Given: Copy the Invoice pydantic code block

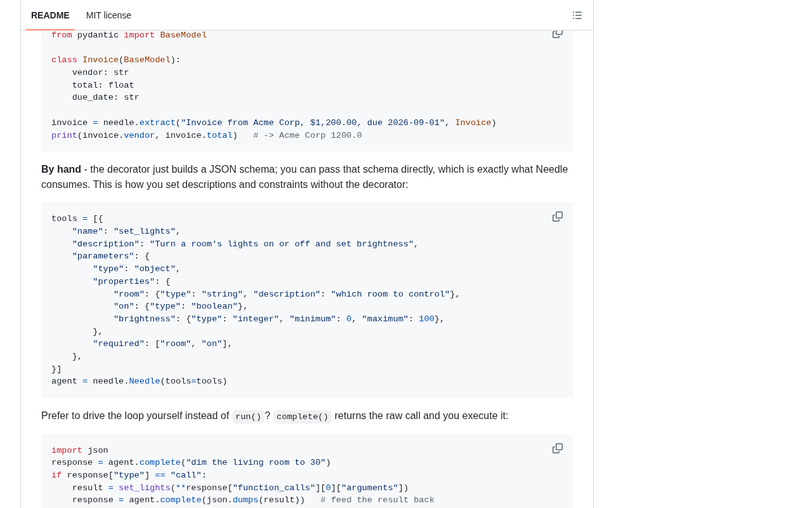Looking at the screenshot, I should click(x=558, y=34).
